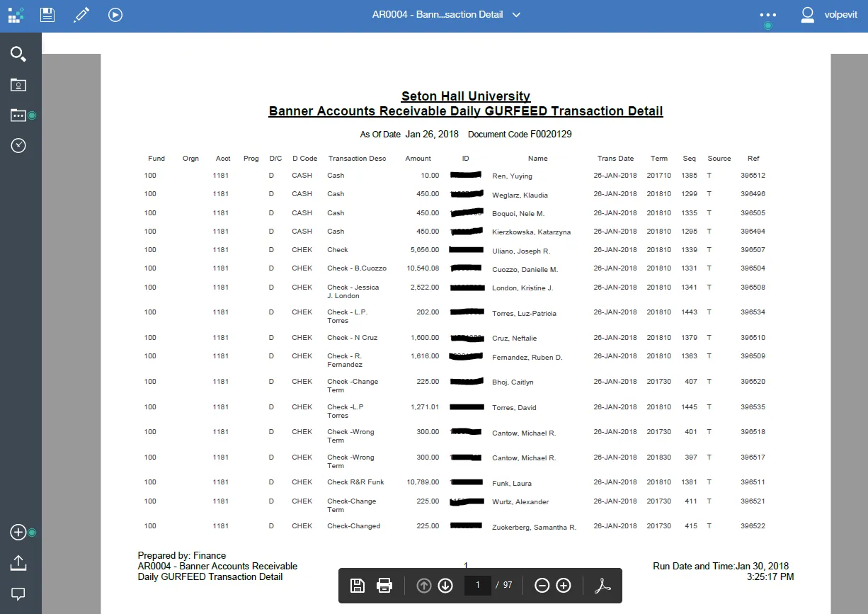Open Team content folder in sidebar
This screenshot has width=868, height=614.
tap(18, 115)
